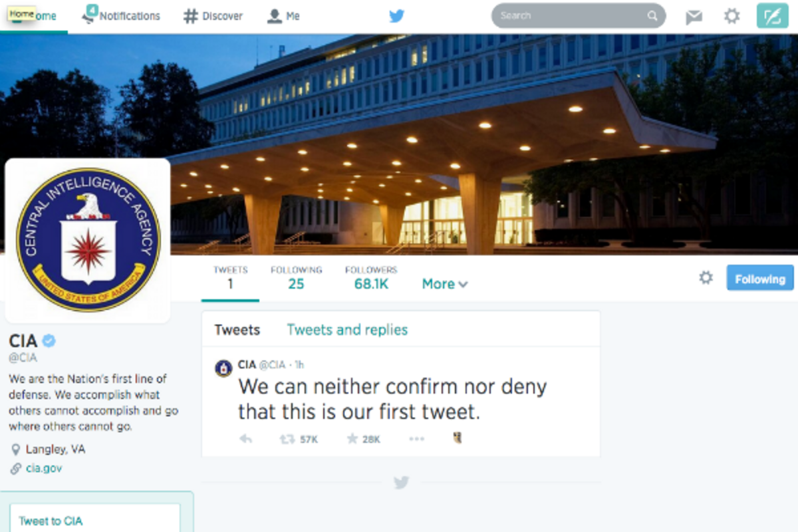Click the Twitter bird logo in top bar
The height and width of the screenshot is (532, 798).
click(x=397, y=15)
